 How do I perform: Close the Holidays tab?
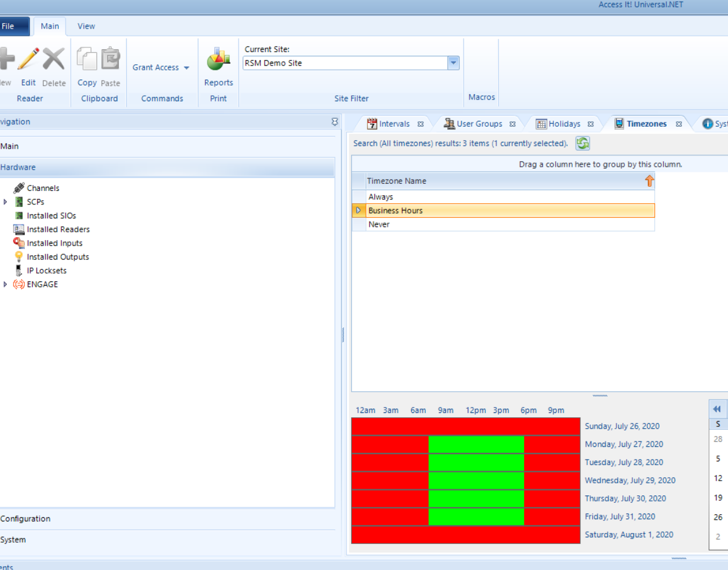click(x=590, y=124)
